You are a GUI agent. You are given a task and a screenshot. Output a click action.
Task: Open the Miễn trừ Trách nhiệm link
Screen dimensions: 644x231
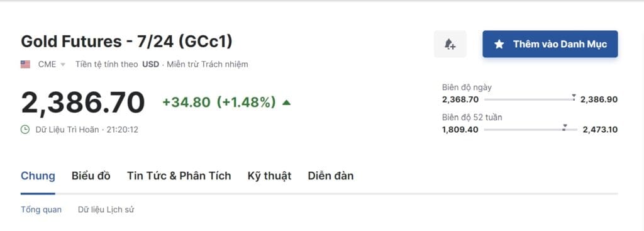(208, 65)
